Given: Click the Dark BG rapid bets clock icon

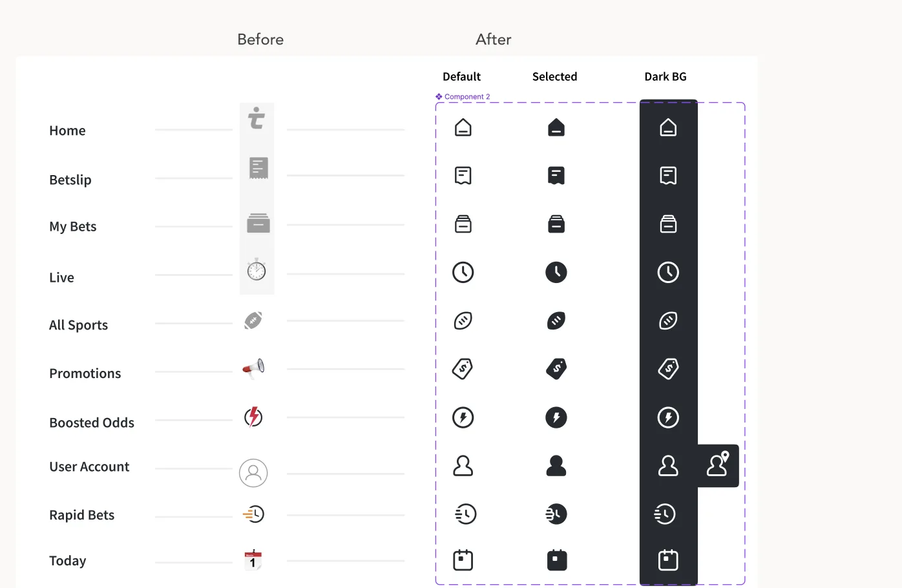Looking at the screenshot, I should pyautogui.click(x=665, y=514).
